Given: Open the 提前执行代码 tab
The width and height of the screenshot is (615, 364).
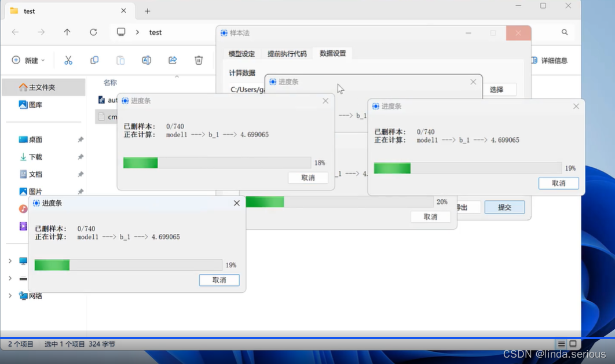Looking at the screenshot, I should (x=287, y=54).
